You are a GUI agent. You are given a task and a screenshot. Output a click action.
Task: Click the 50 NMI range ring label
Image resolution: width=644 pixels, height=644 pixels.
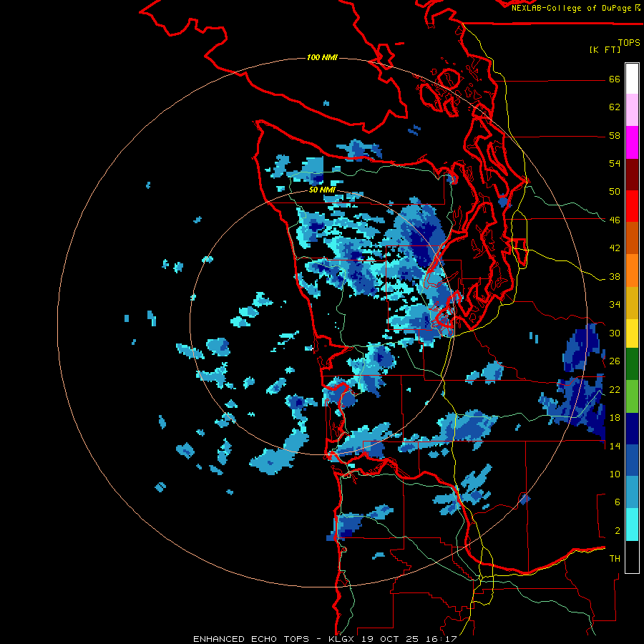[322, 190]
